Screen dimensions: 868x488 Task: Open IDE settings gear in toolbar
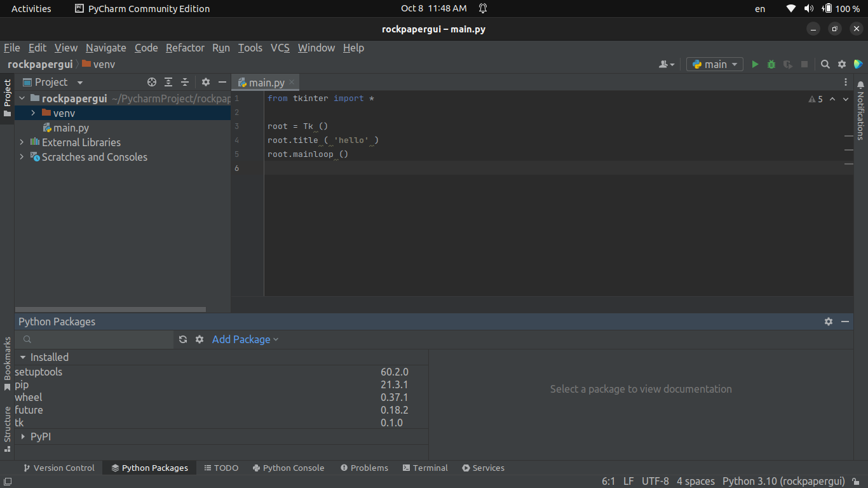[842, 64]
